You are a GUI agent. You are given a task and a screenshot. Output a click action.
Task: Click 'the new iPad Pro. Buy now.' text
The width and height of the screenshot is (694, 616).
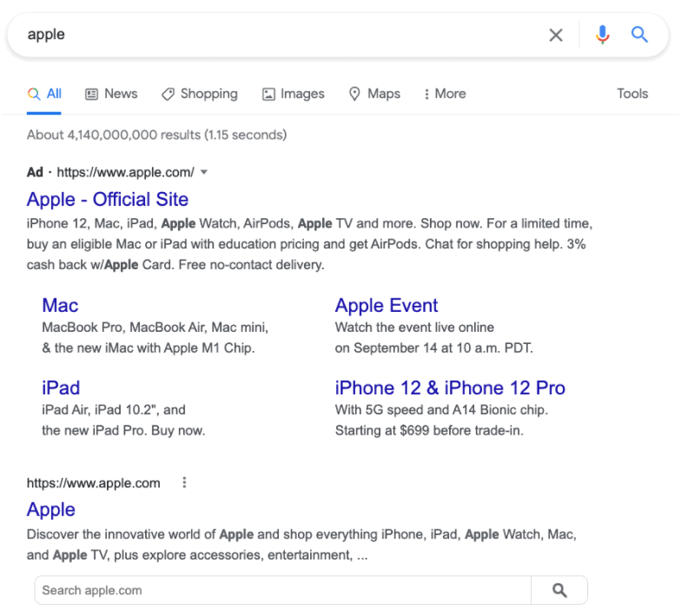tap(123, 430)
